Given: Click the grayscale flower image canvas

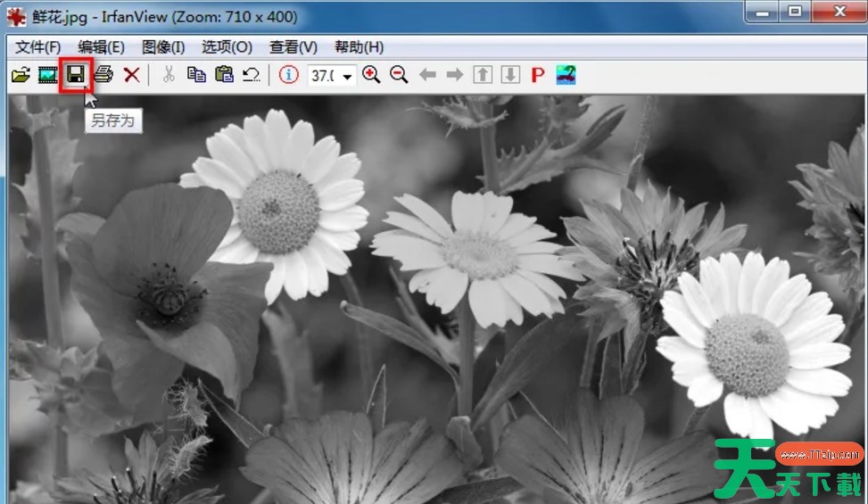Looking at the screenshot, I should (x=436, y=299).
